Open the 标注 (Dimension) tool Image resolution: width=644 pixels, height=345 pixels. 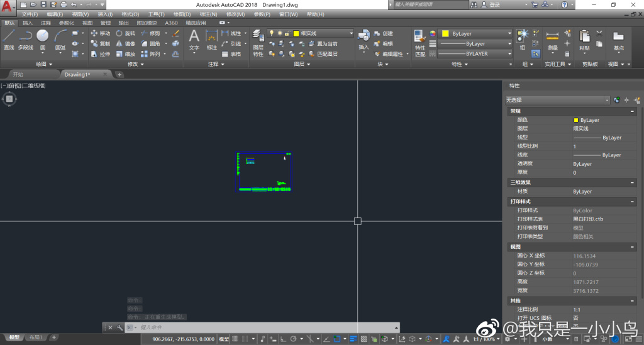[211, 40]
